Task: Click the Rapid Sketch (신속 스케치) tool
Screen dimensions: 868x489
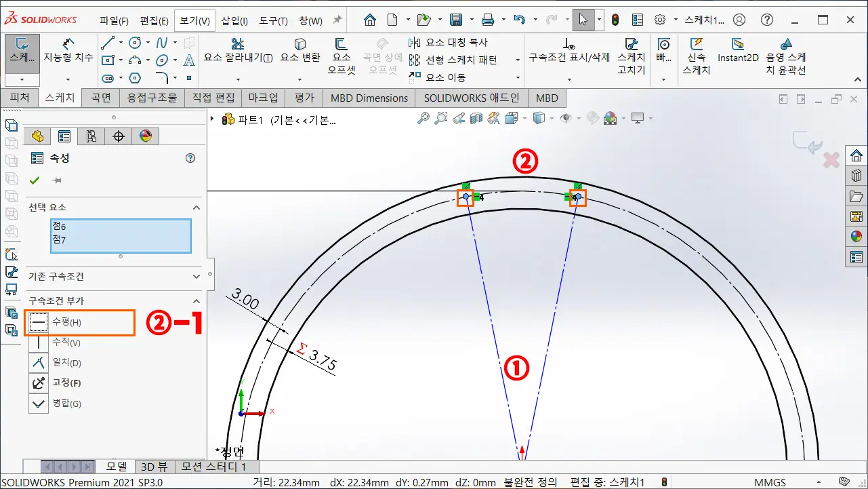Action: click(x=696, y=55)
